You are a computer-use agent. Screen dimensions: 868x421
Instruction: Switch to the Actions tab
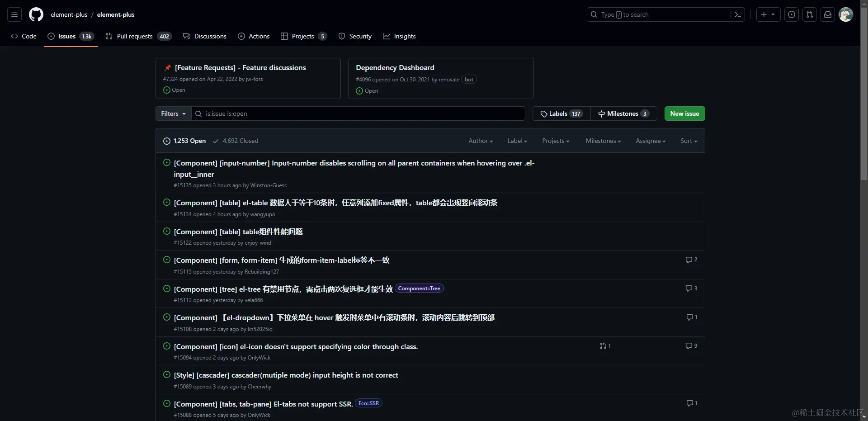[254, 36]
